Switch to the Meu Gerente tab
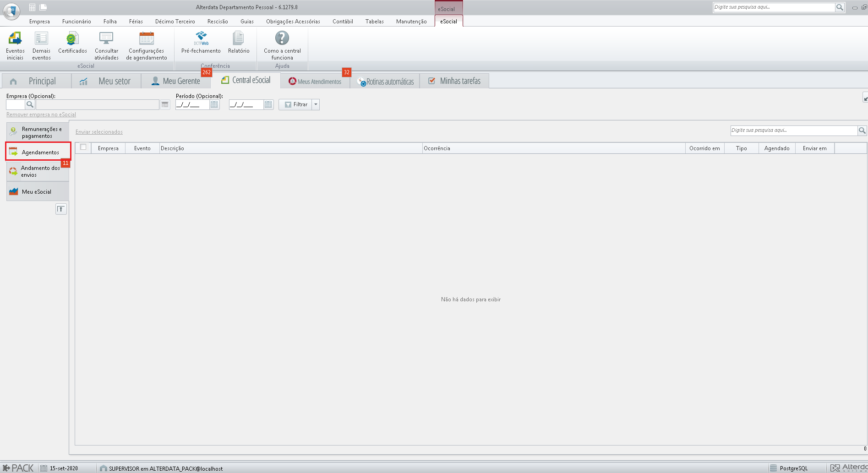Screen dimensions: 868x473 (176, 81)
